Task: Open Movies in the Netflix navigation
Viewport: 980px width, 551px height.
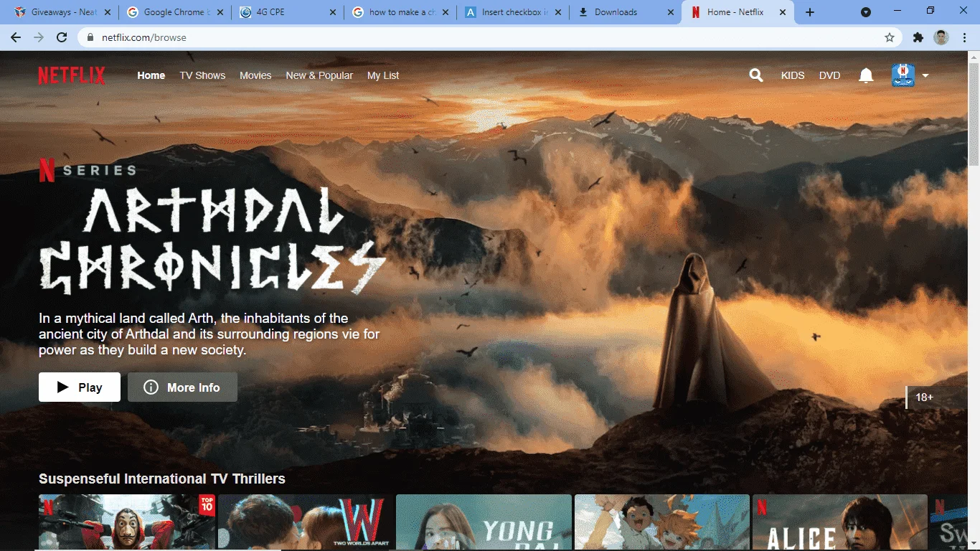Action: click(255, 75)
